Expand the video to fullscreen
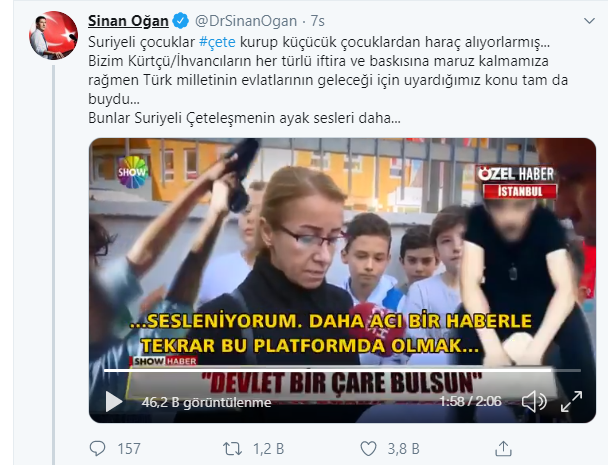Viewport: 608px width, 465px height. pyautogui.click(x=572, y=401)
